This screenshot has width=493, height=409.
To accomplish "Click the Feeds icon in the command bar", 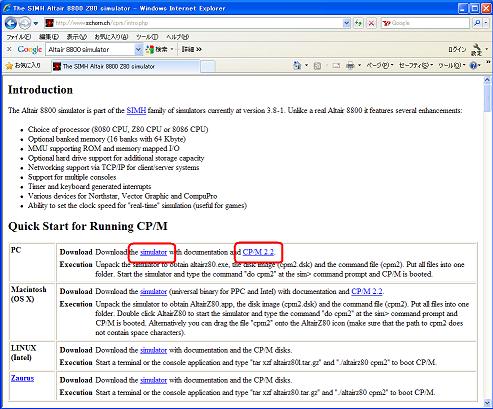I will click(x=317, y=66).
